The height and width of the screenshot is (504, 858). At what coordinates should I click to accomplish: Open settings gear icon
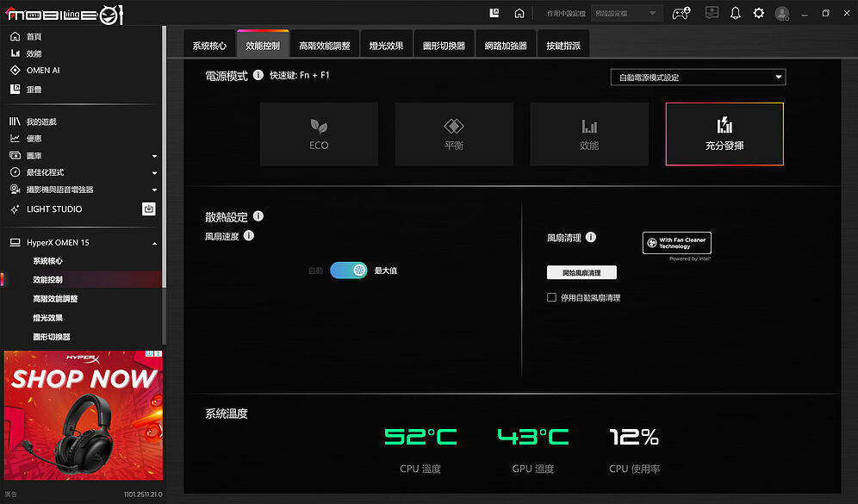pos(758,13)
